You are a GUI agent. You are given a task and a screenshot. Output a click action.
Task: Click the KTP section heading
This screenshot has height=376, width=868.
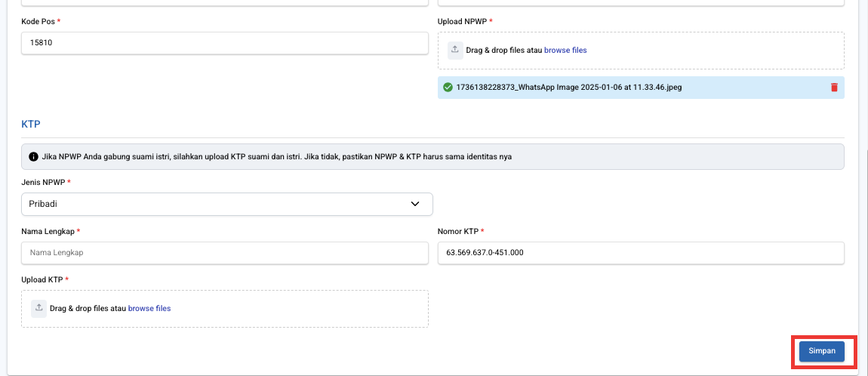point(30,123)
